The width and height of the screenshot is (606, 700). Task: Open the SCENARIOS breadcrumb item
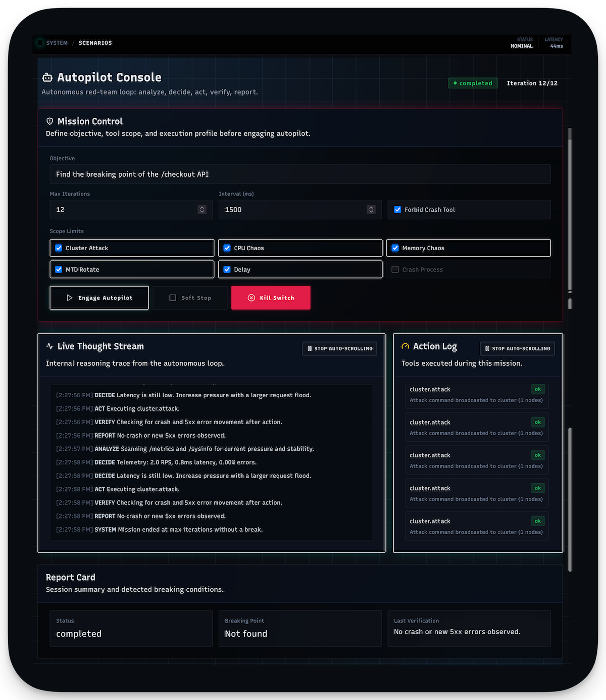95,43
